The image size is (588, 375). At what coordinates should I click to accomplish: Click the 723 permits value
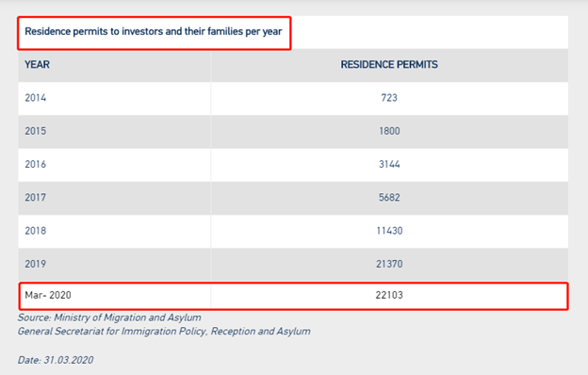coord(389,98)
